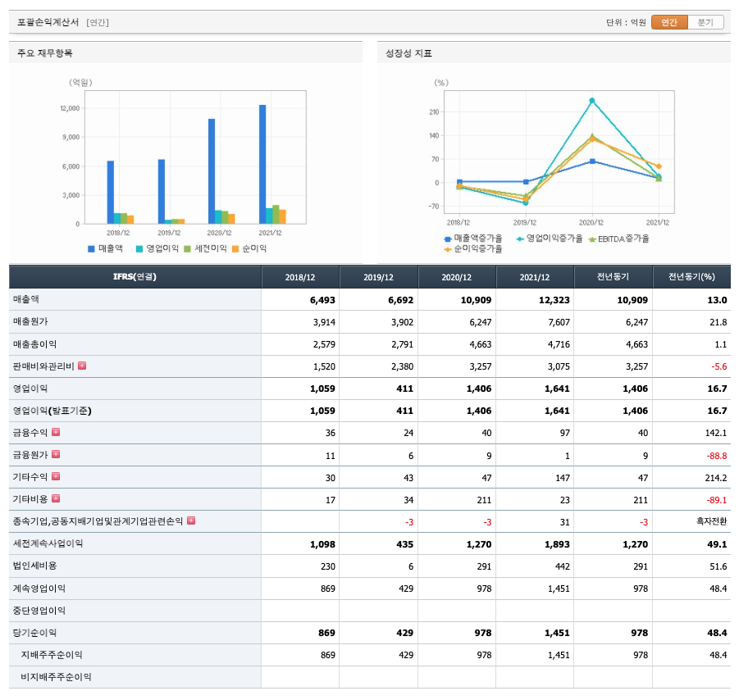Image resolution: width=739 pixels, height=700 pixels.
Task: Click 매출액 growth value 13.0
Action: (x=717, y=300)
